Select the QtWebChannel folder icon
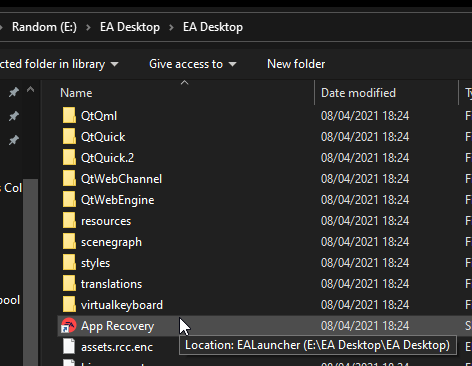The height and width of the screenshot is (366, 472). [69, 179]
